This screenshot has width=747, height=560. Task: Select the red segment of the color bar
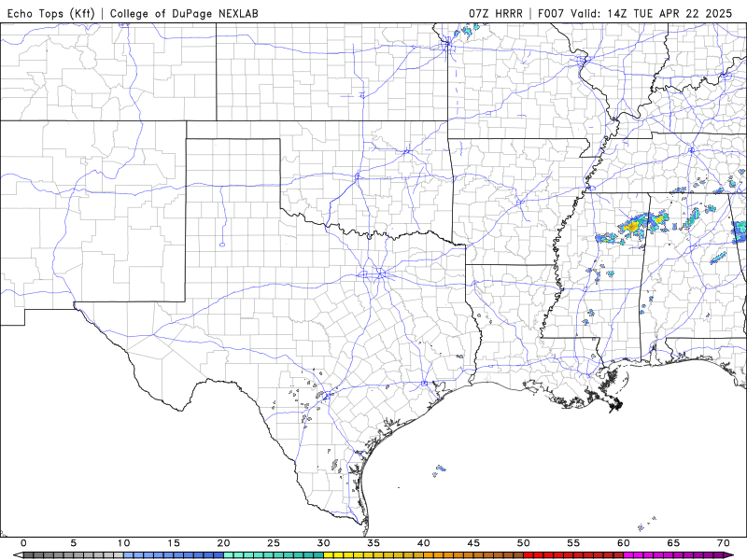pyautogui.click(x=573, y=555)
